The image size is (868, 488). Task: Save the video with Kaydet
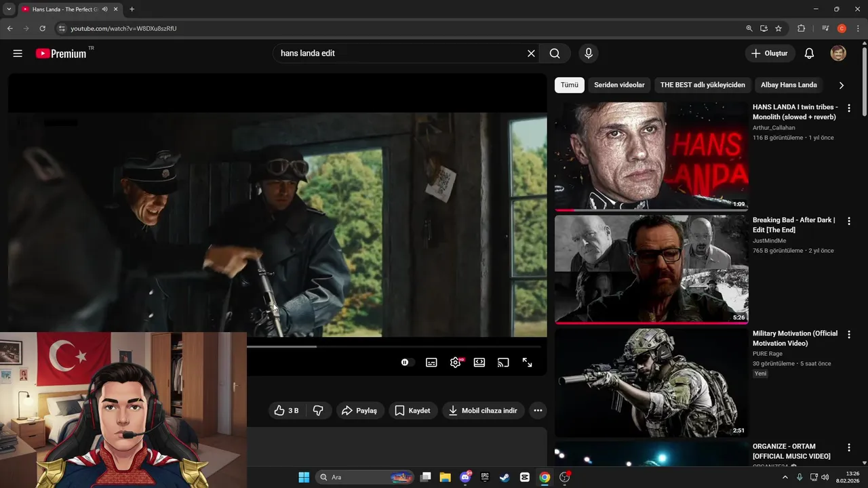[x=413, y=411]
